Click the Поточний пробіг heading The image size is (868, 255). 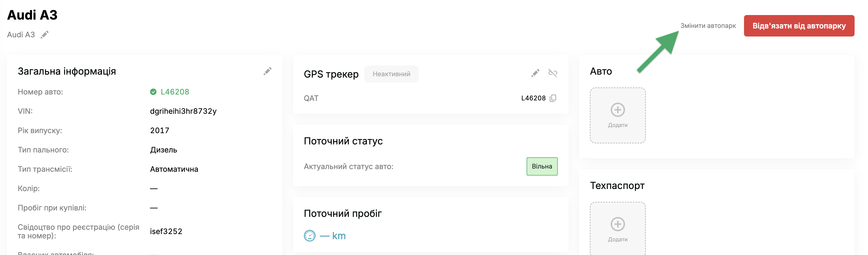coord(343,214)
